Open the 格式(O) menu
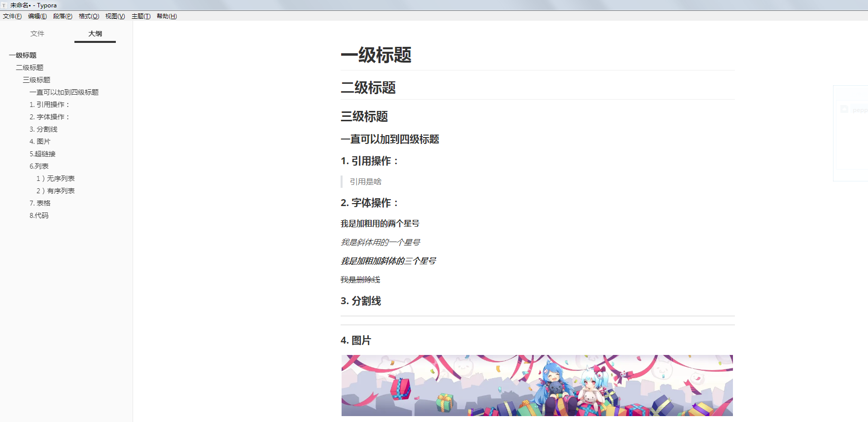868x422 pixels. click(x=89, y=16)
